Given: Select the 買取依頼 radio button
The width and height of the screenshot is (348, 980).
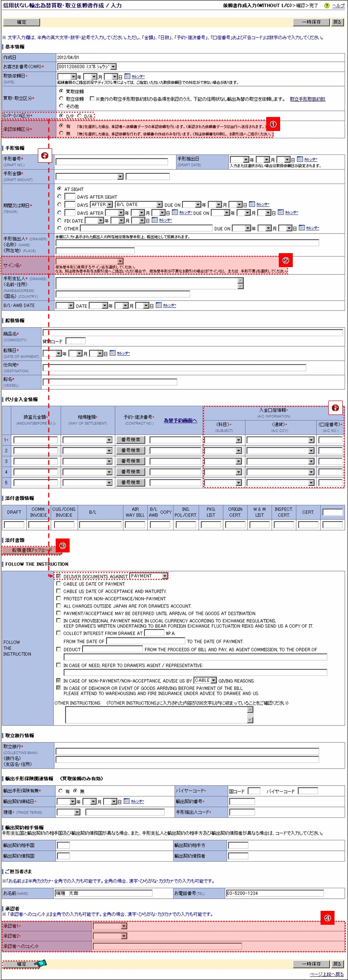Looking at the screenshot, I should click(x=61, y=91).
